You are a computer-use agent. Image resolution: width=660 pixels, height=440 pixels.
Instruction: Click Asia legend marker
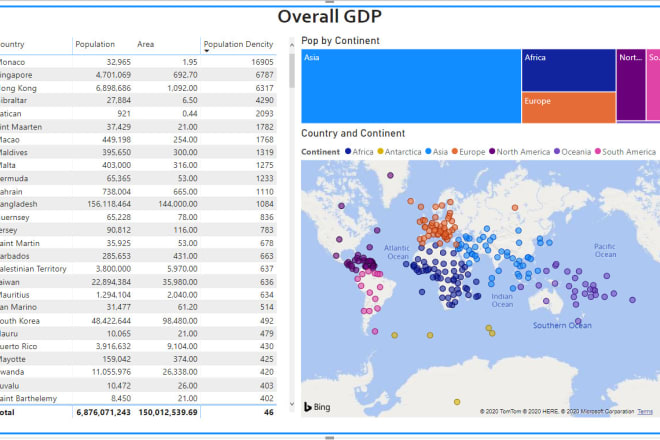tap(428, 151)
